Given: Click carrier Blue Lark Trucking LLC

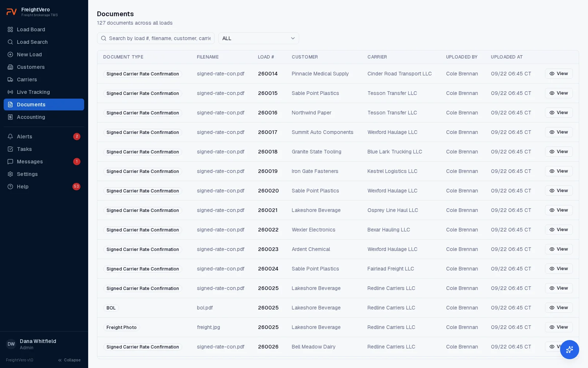Looking at the screenshot, I should (395, 152).
